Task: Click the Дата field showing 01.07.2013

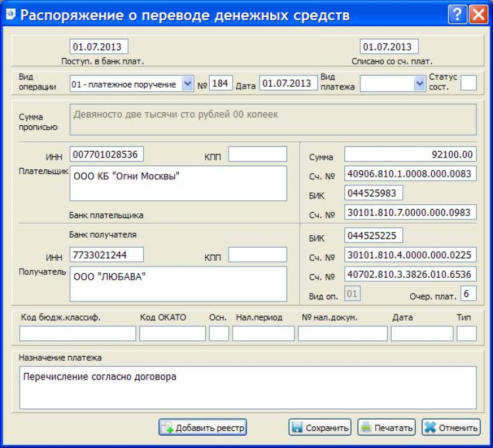Action: pos(289,83)
